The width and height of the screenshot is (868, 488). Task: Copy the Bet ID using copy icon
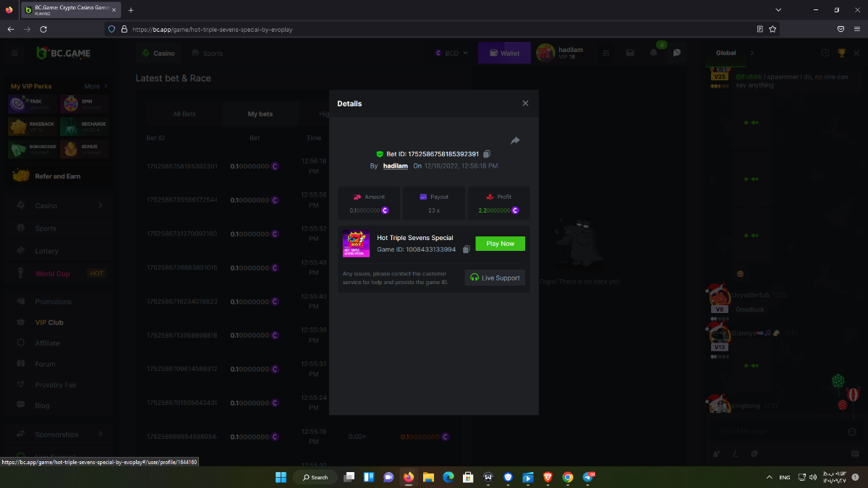487,154
